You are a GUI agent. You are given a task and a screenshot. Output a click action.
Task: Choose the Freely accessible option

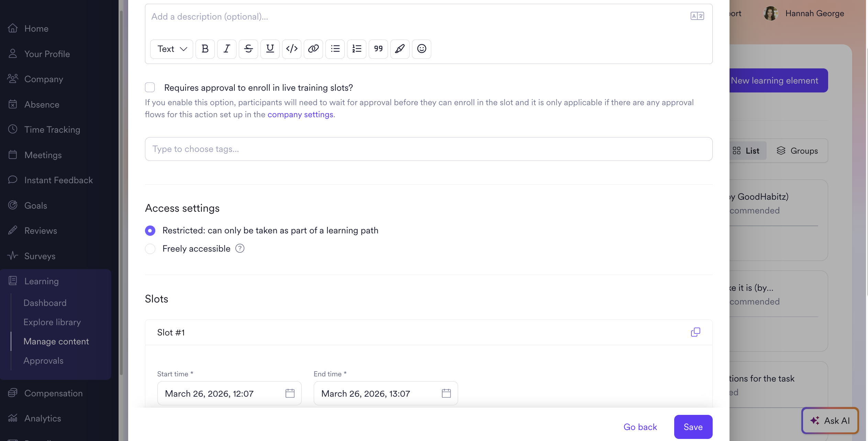(x=150, y=249)
